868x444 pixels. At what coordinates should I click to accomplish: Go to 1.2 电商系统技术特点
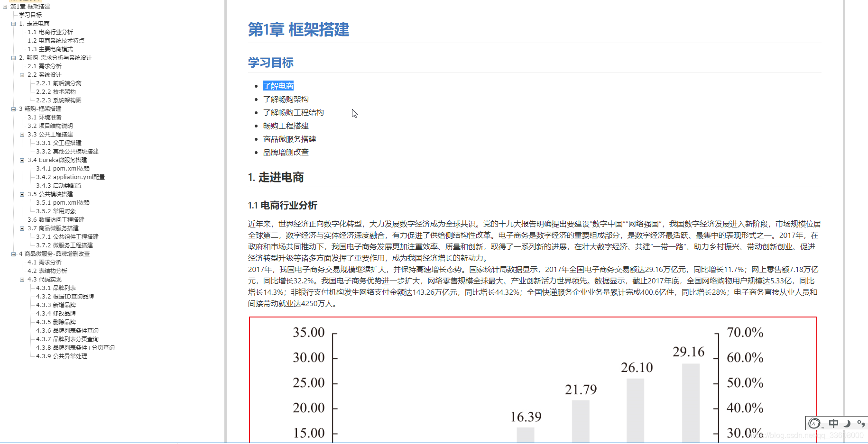pyautogui.click(x=56, y=41)
